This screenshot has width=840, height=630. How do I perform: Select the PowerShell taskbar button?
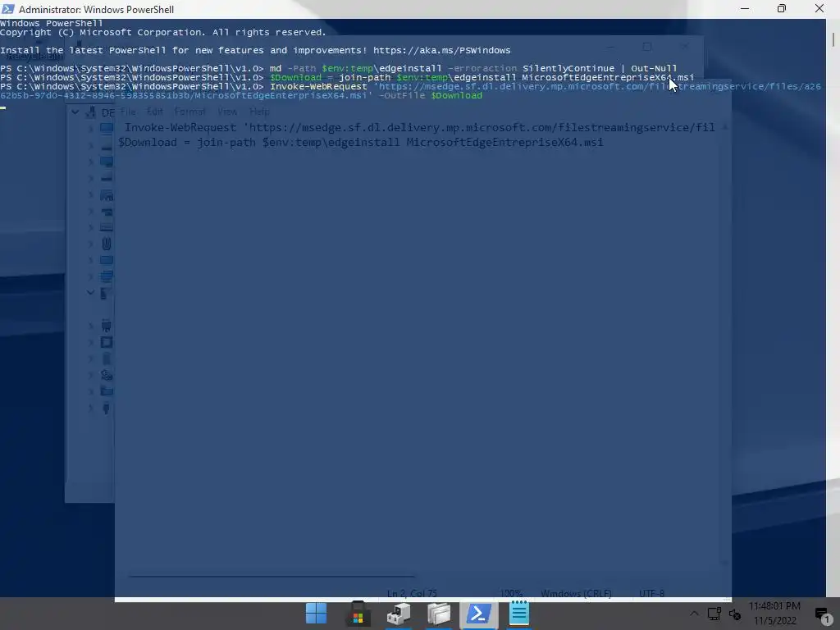tap(479, 614)
